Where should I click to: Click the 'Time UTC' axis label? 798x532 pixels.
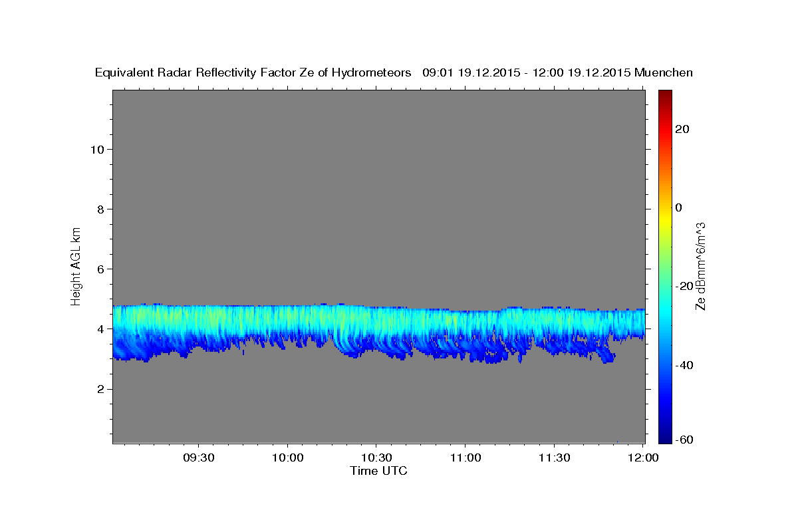378,471
